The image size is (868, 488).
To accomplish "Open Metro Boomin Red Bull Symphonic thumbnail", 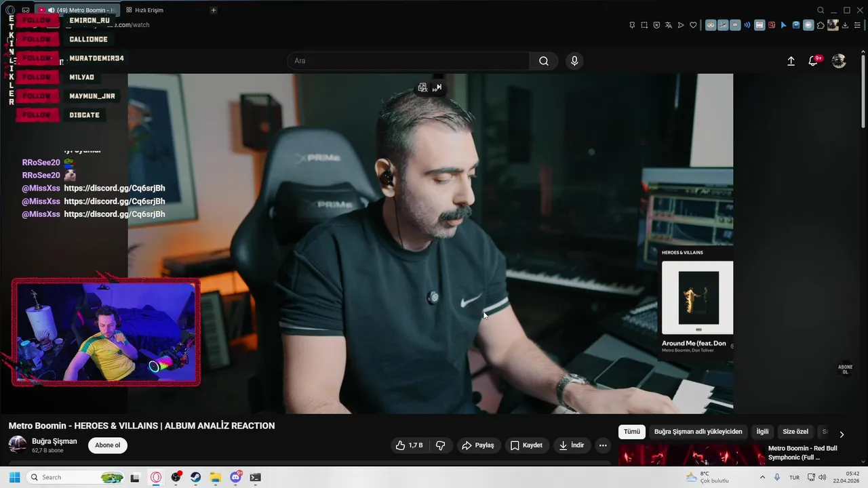I will pos(690,455).
